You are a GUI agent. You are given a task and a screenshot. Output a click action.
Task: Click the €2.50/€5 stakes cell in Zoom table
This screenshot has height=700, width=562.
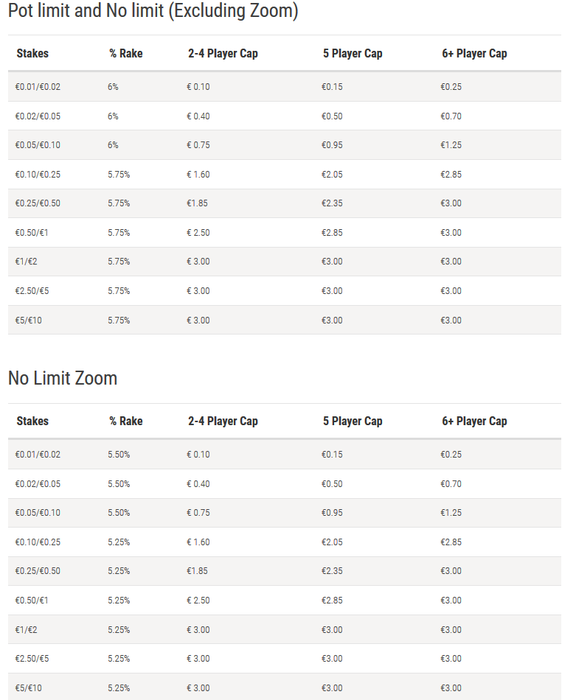click(32, 659)
